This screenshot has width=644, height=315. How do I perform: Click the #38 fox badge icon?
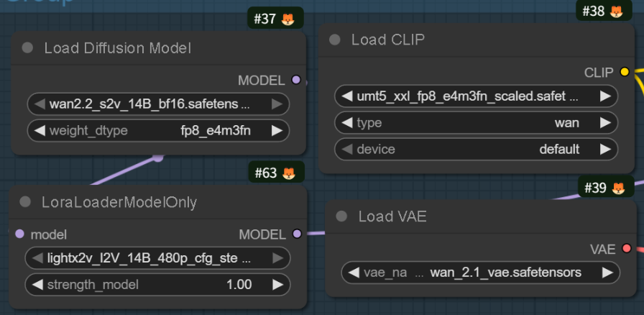pos(616,11)
